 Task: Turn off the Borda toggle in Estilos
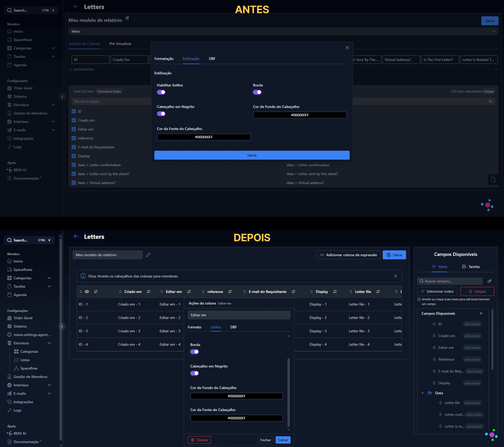pos(195,352)
